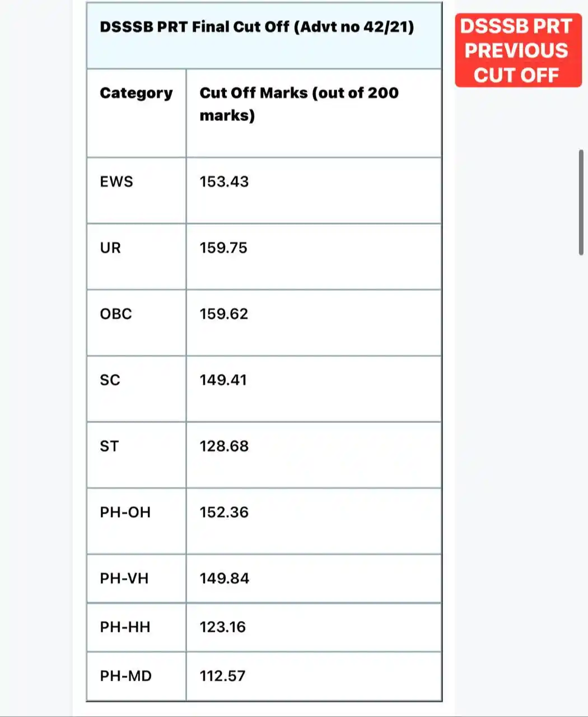The height and width of the screenshot is (717, 588).
Task: Click the DSSSB PRT Previous Cut Off badge
Action: tap(518, 50)
